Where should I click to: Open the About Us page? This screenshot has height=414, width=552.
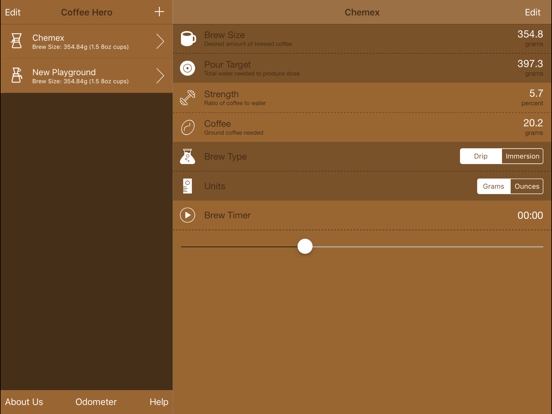pos(24,402)
